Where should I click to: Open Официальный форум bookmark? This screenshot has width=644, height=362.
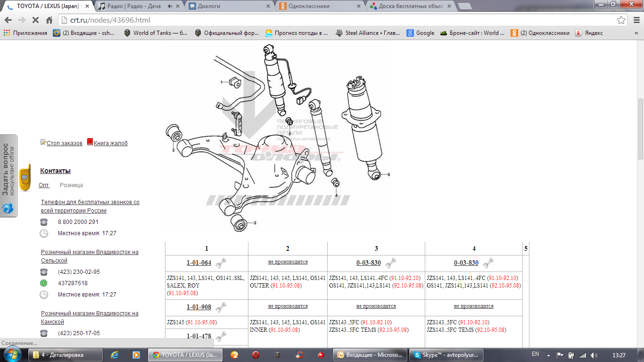click(226, 33)
